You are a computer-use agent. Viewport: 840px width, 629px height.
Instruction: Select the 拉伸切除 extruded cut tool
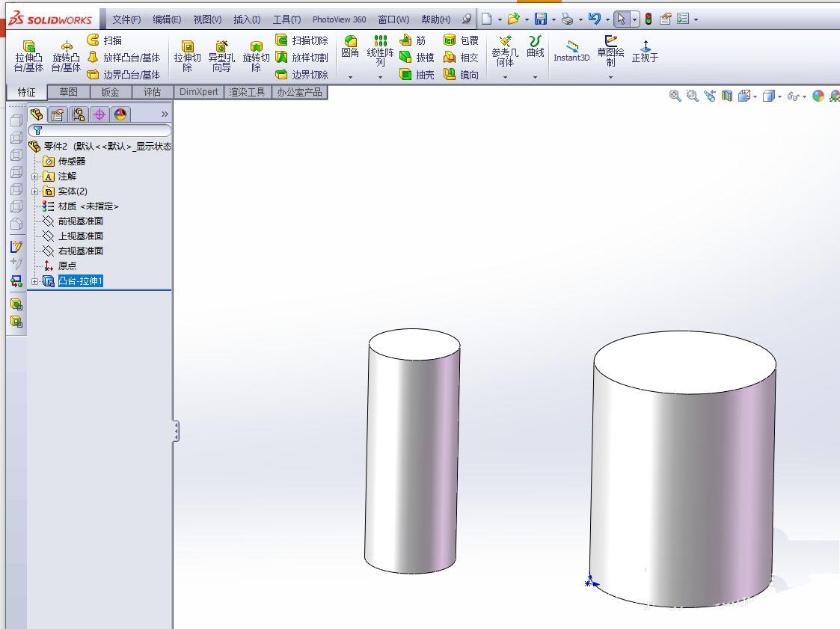[187, 56]
